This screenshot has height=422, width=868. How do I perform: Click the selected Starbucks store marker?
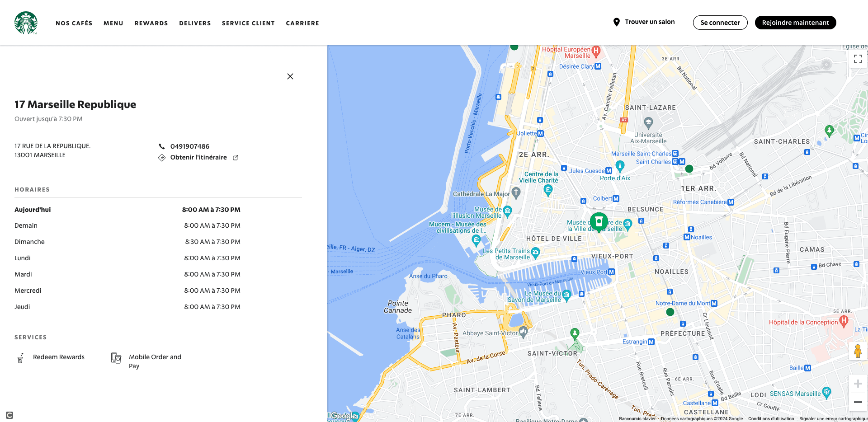click(599, 222)
